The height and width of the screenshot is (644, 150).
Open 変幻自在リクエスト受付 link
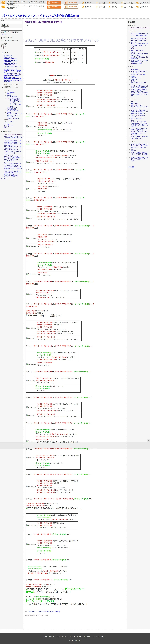(x=14, y=74)
